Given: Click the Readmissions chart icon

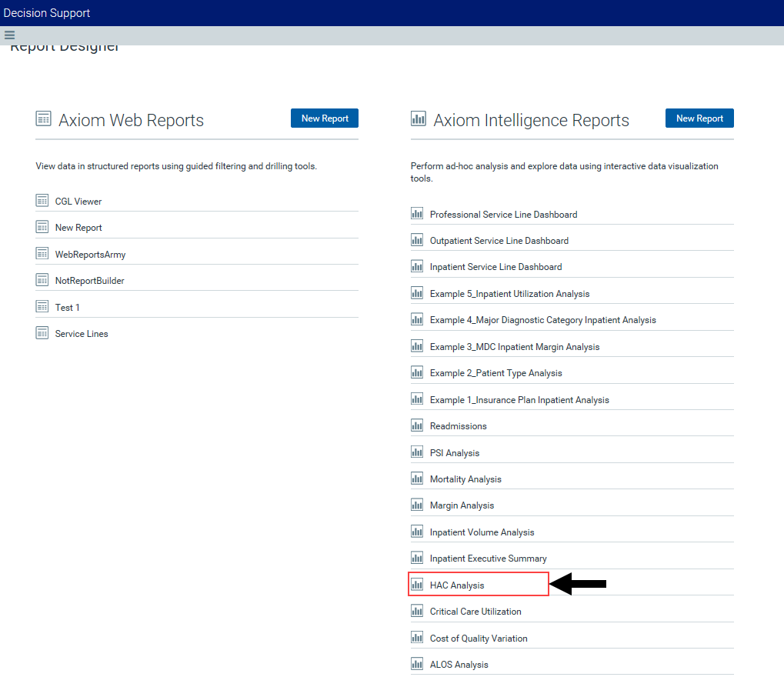Looking at the screenshot, I should pyautogui.click(x=417, y=425).
